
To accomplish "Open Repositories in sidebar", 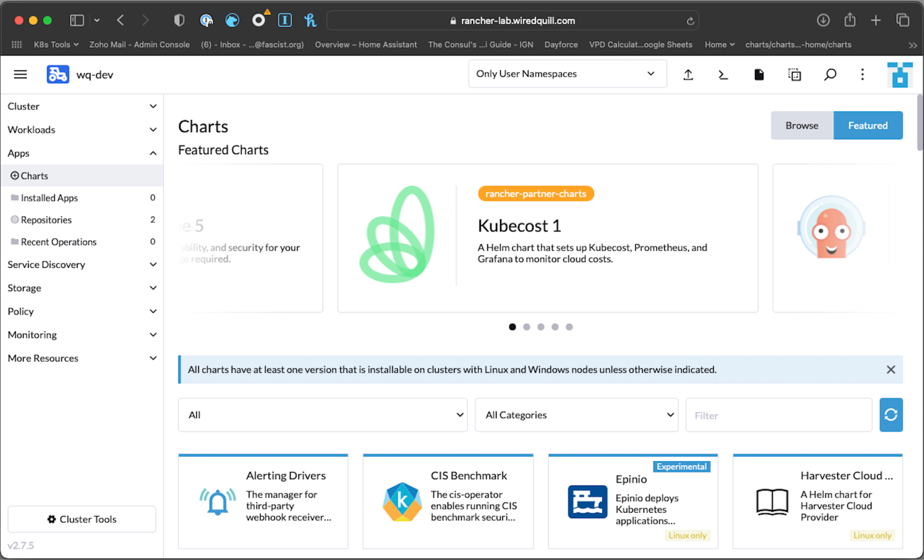I will [82, 219].
